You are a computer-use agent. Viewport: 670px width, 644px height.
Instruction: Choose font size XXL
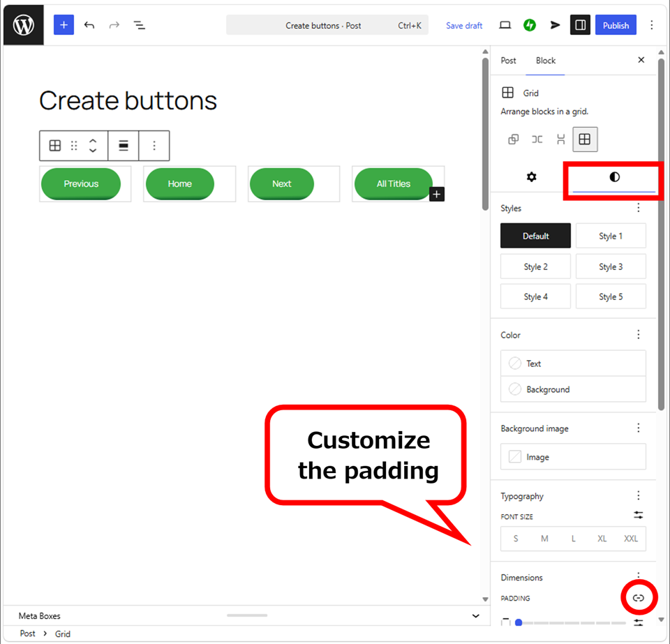pyautogui.click(x=631, y=539)
